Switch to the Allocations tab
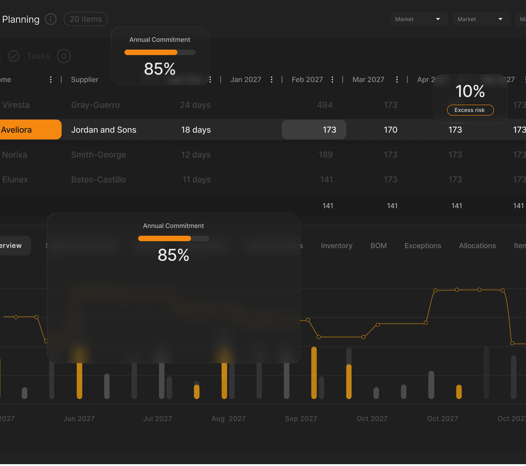Viewport: 526px width, 466px height. tap(477, 246)
